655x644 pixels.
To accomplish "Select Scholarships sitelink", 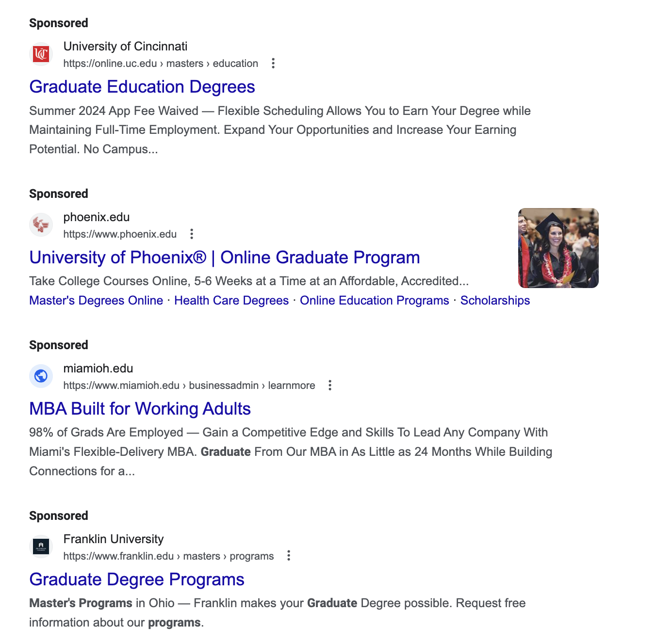I will click(x=495, y=301).
